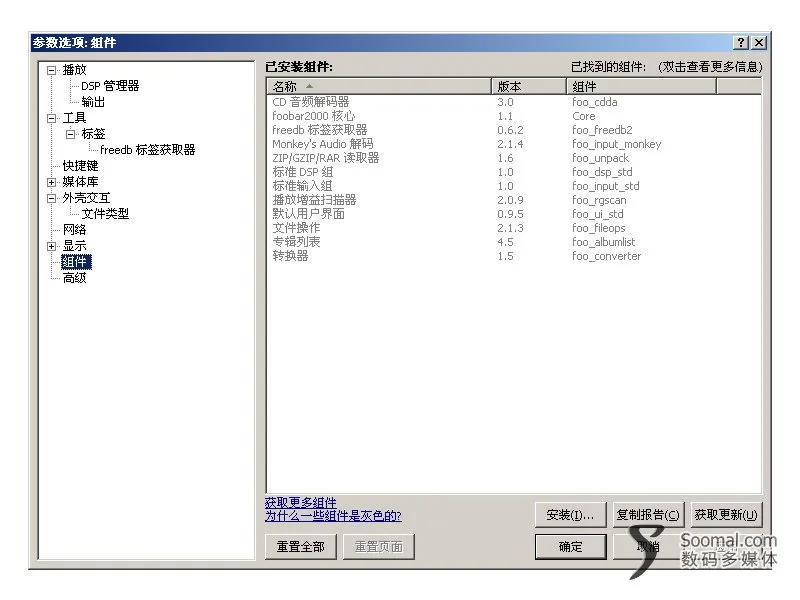Sort by the 名称 column header
Screen dimensions: 800x600
(379, 87)
